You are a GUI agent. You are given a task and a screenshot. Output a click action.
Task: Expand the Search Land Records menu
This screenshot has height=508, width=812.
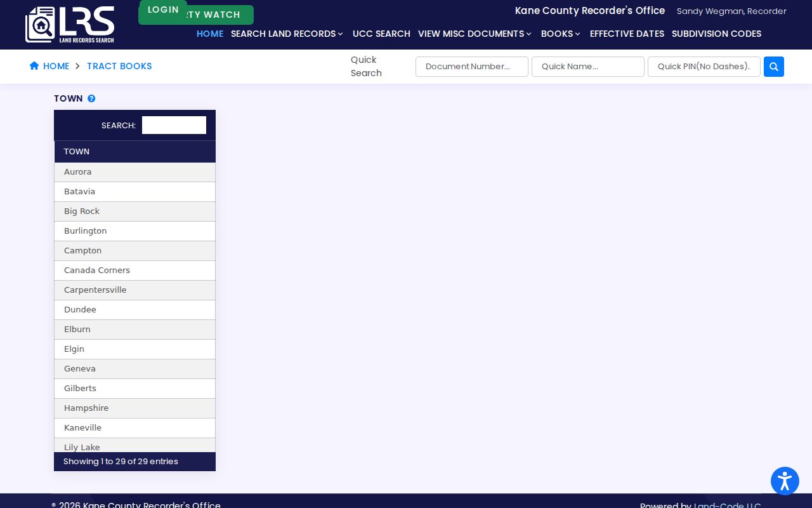[287, 34]
